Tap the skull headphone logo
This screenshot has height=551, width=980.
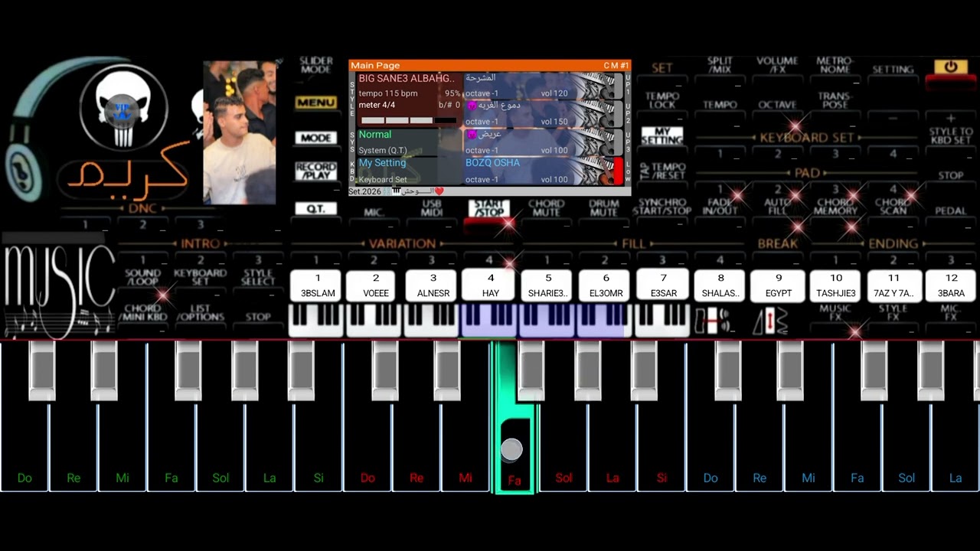(124, 107)
